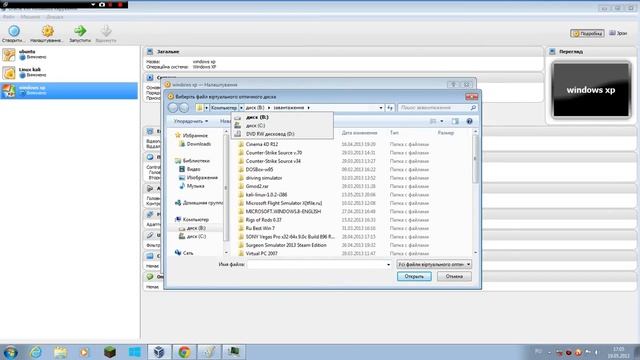This screenshot has height=360, width=640.
Task: Select Библиотеки in navigation pane
Action: (x=196, y=161)
